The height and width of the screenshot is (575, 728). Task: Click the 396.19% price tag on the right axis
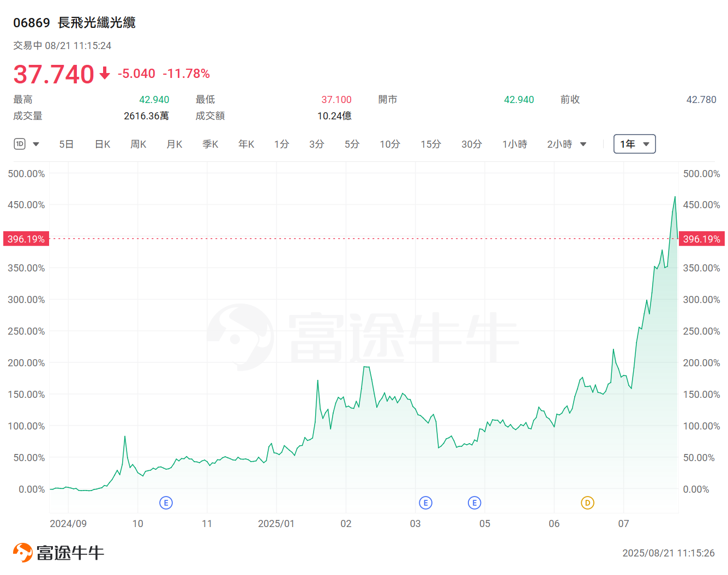coord(702,238)
